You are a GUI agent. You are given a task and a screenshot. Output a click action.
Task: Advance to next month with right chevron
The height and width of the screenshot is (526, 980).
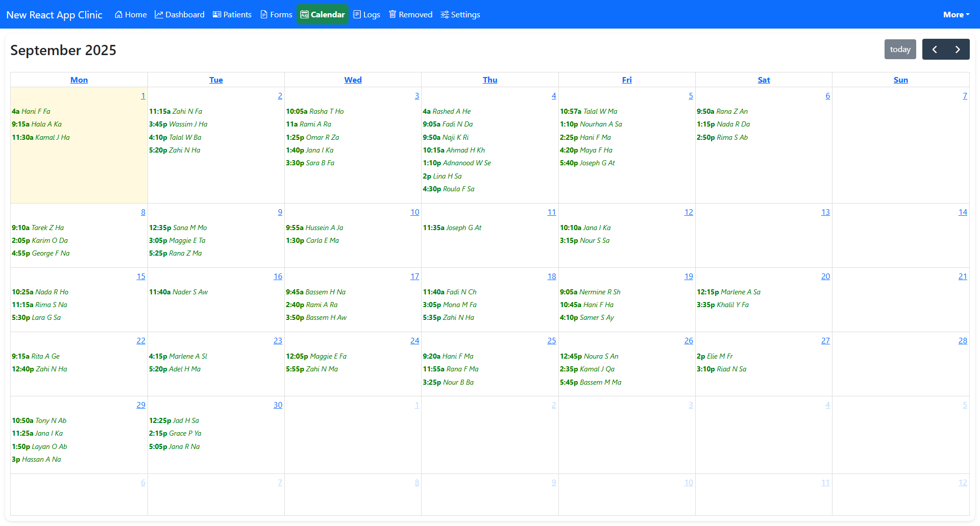tap(958, 49)
